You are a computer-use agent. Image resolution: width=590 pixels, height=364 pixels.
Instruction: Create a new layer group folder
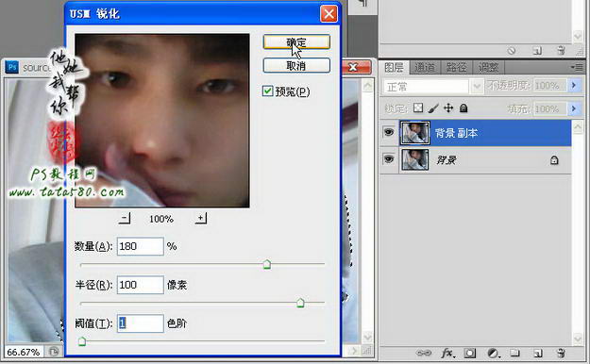pos(514,353)
